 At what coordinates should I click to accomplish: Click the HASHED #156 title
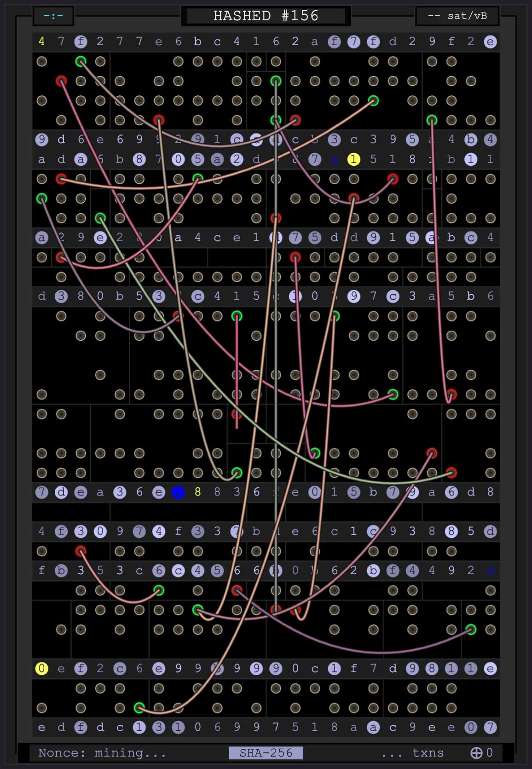[x=266, y=16]
